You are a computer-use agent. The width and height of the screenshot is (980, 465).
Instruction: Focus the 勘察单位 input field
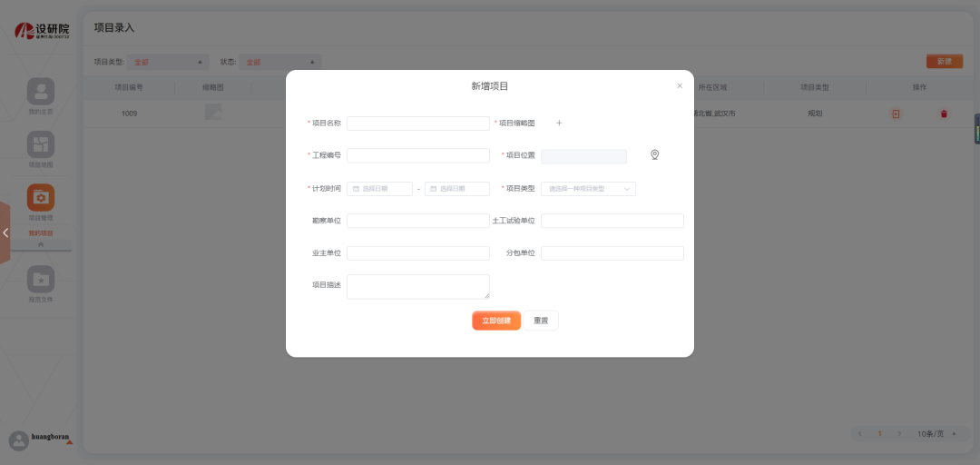pyautogui.click(x=418, y=221)
